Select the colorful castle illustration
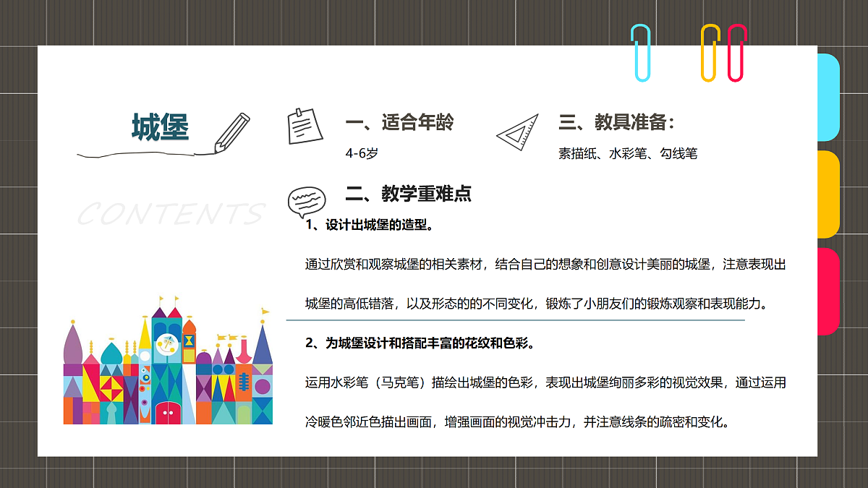Viewport: 868px width, 488px height. click(x=169, y=359)
